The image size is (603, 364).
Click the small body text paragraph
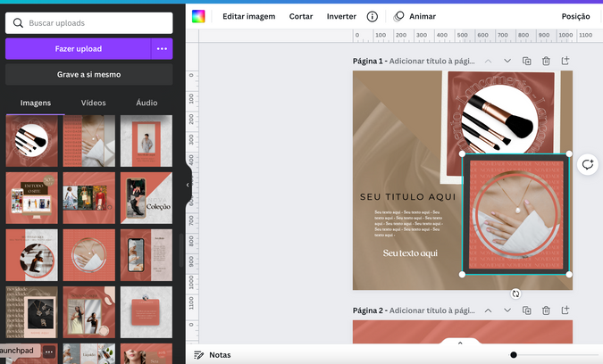point(409,223)
